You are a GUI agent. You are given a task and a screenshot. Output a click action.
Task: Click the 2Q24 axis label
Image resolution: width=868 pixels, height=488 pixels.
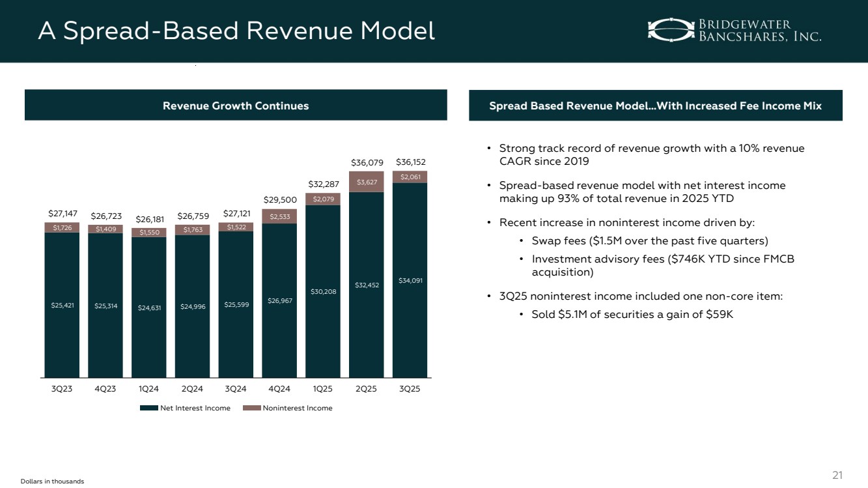[x=192, y=389]
